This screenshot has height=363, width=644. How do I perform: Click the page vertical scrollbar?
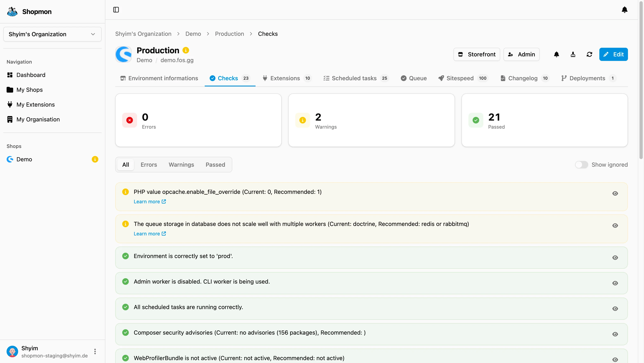pos(641,80)
